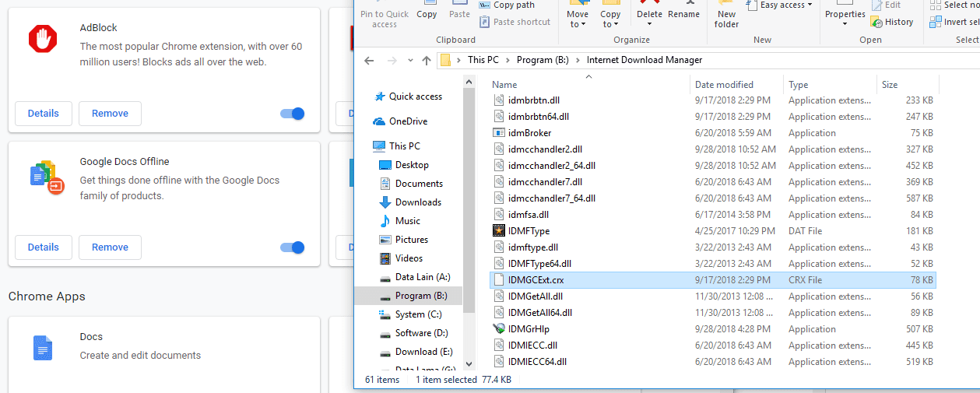Click the IDMGrHlp application icon
Viewport: 980px width, 393px height.
(499, 329)
